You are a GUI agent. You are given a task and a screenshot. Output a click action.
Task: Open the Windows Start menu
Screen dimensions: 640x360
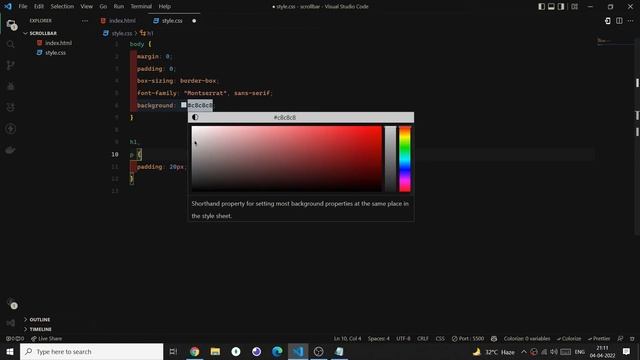click(x=10, y=351)
